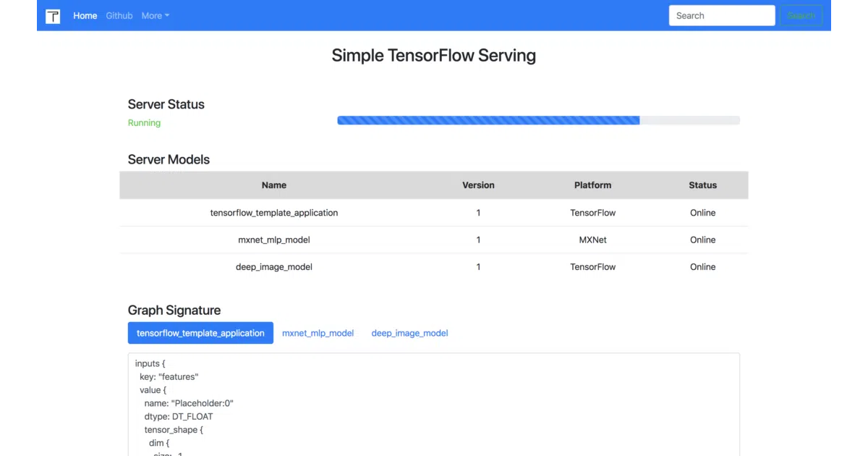Expand the More dropdown menu

[156, 16]
